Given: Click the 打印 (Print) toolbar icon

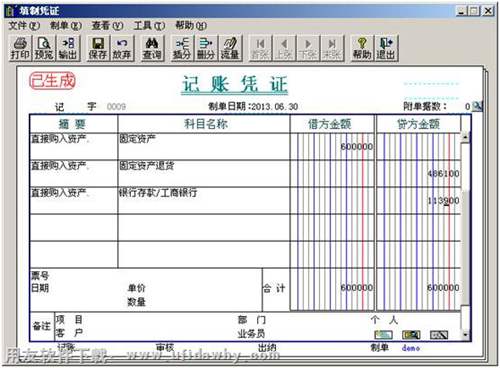Looking at the screenshot, I should (x=20, y=48).
